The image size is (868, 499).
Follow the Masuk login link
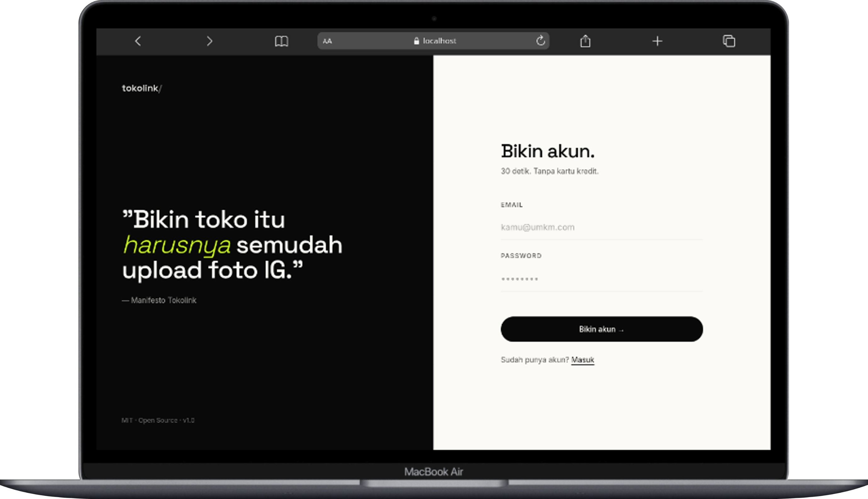(583, 360)
